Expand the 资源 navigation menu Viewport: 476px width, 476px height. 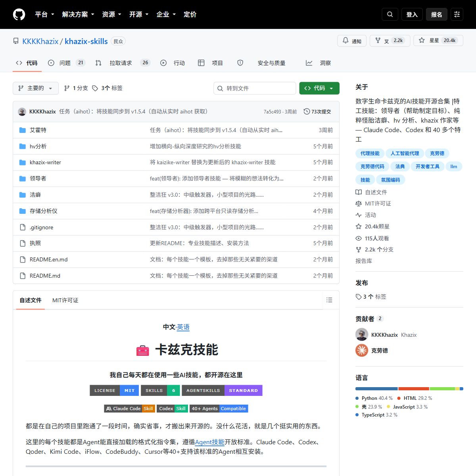[112, 14]
